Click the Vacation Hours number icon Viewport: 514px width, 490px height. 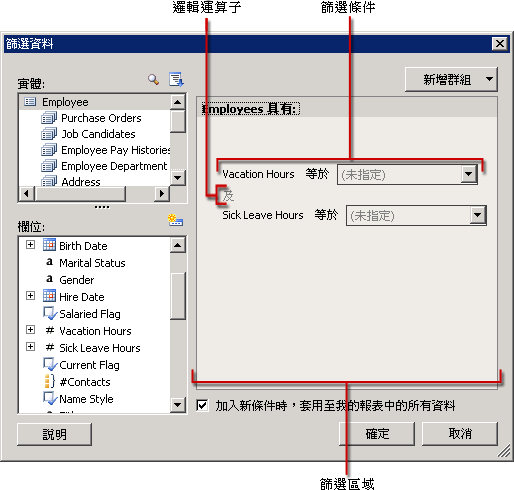(x=50, y=330)
